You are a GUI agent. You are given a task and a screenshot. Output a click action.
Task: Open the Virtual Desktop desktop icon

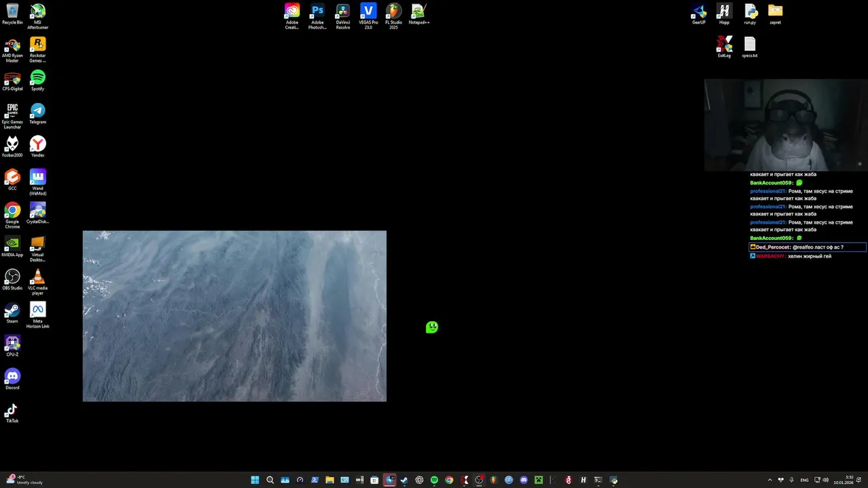[38, 249]
